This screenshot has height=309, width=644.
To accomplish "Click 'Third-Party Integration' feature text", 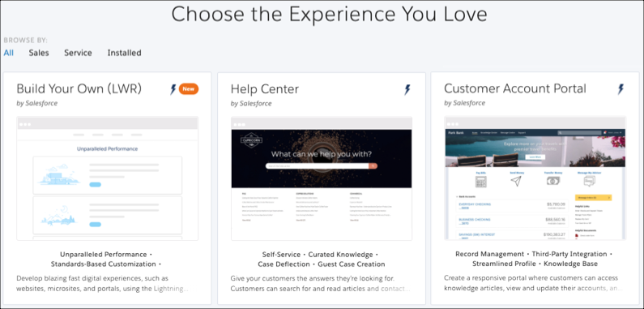I will (x=569, y=255).
